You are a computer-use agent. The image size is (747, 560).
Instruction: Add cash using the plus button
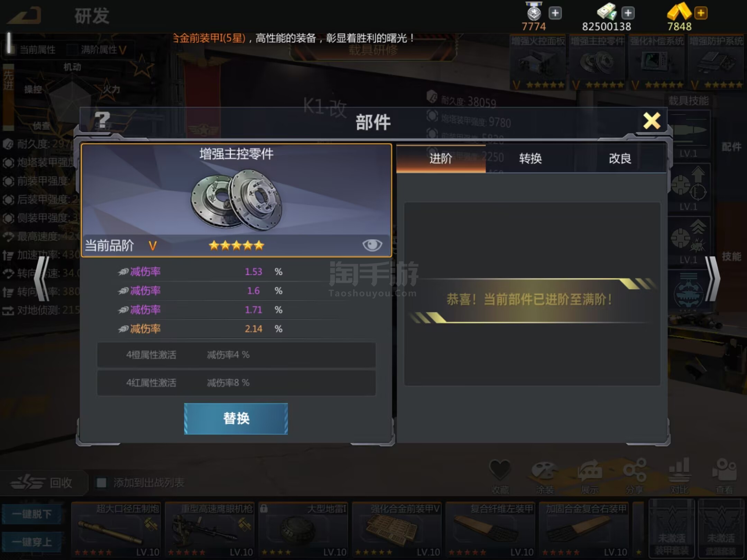628,13
